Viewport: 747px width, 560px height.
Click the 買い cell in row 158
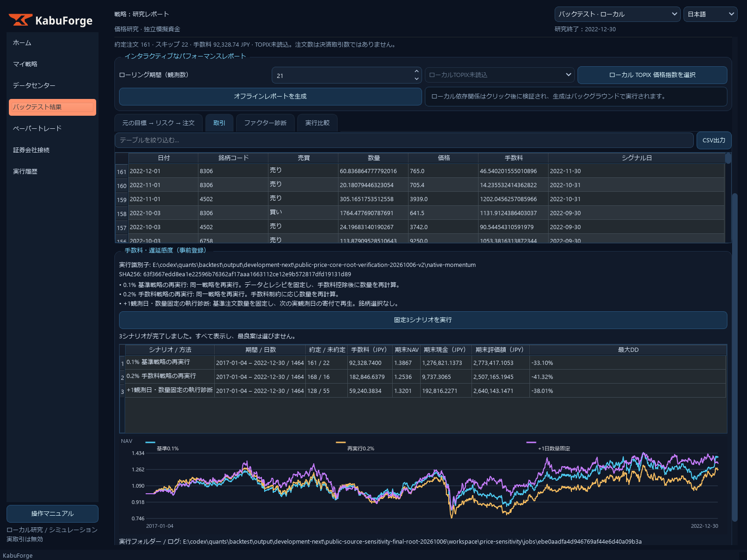[303, 213]
